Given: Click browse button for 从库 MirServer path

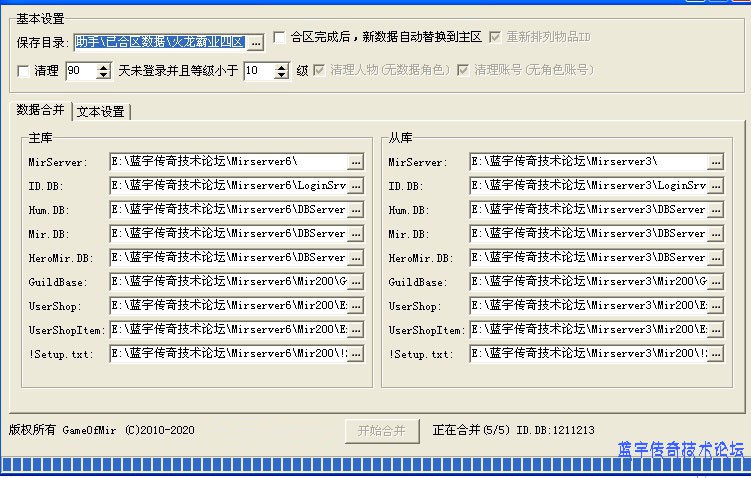Looking at the screenshot, I should pyautogui.click(x=715, y=162).
